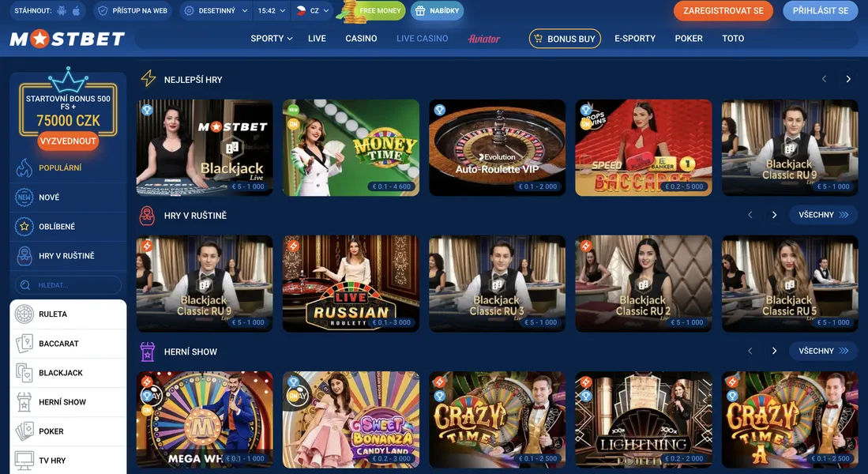
Task: Open the 15:42 time zone dropdown
Action: [x=272, y=10]
